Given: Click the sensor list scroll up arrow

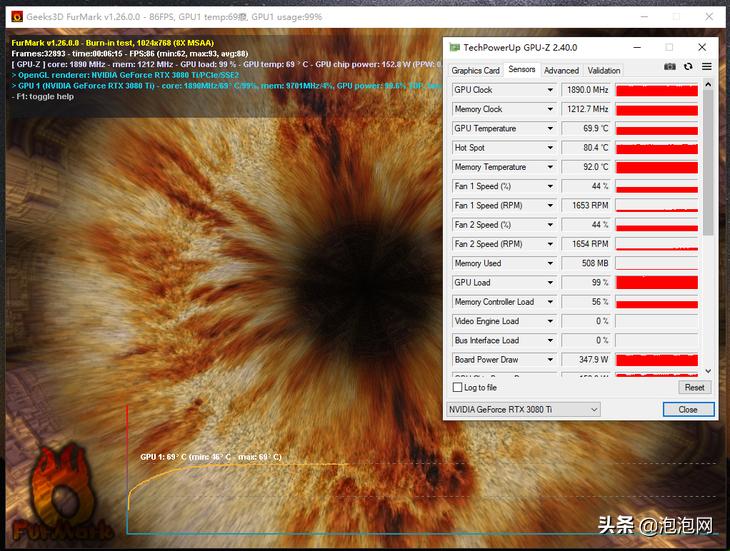Looking at the screenshot, I should click(x=708, y=85).
